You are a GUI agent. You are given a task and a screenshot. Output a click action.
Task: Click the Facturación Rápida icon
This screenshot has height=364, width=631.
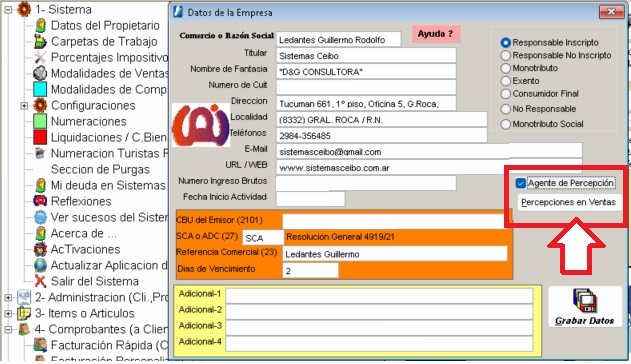(40, 345)
